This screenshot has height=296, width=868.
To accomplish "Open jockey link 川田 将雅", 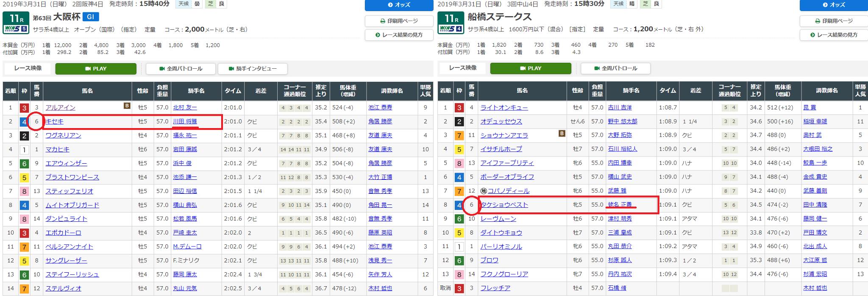I will click(185, 122).
